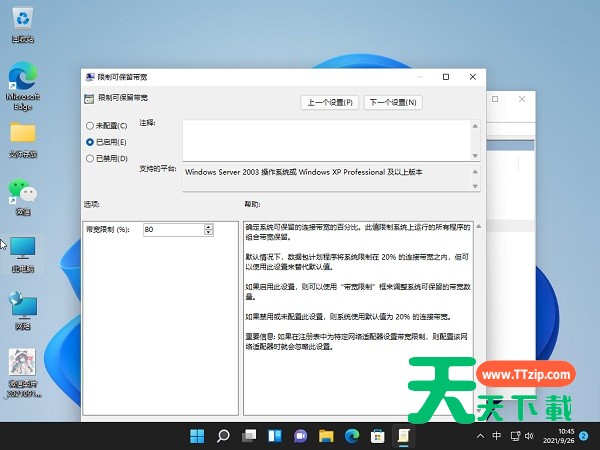Open the Recycle Bin desktop icon
Screen dimensions: 600x450
[x=22, y=20]
